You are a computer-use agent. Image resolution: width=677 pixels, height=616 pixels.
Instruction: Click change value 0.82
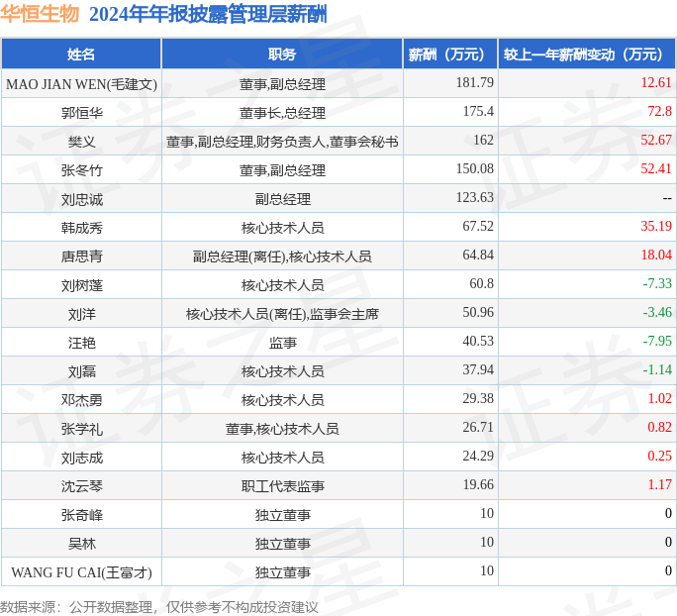point(660,427)
